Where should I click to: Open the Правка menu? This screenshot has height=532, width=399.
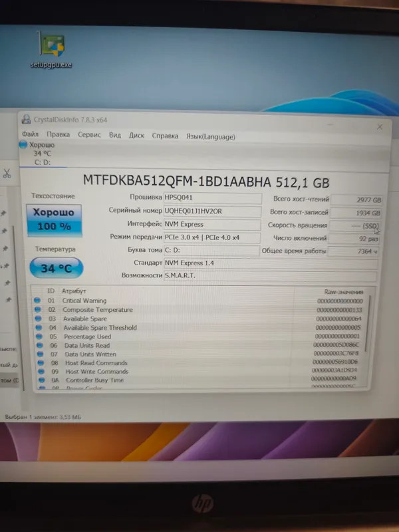coord(58,134)
